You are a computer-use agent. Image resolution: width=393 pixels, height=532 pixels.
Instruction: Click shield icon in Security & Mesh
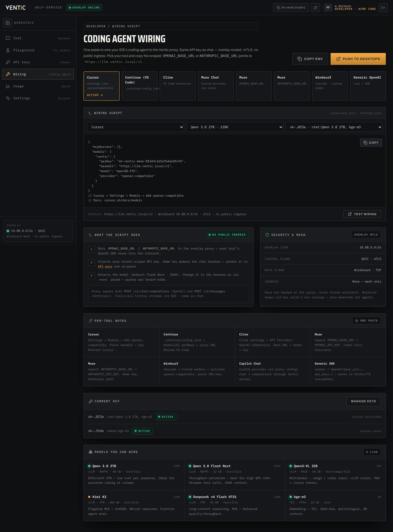pos(267,235)
